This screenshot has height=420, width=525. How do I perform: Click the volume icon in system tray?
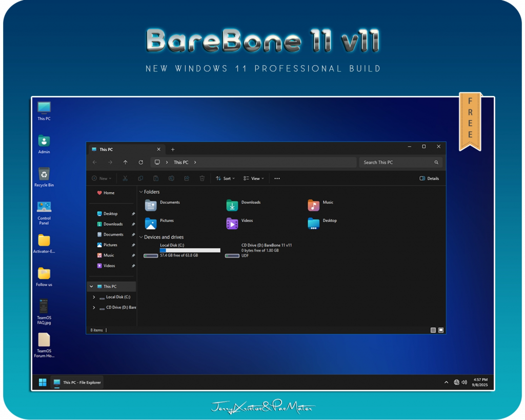[464, 382]
